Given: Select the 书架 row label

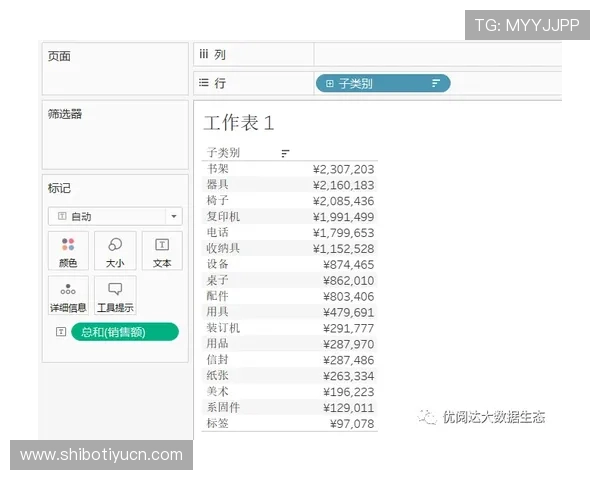Looking at the screenshot, I should point(218,169).
